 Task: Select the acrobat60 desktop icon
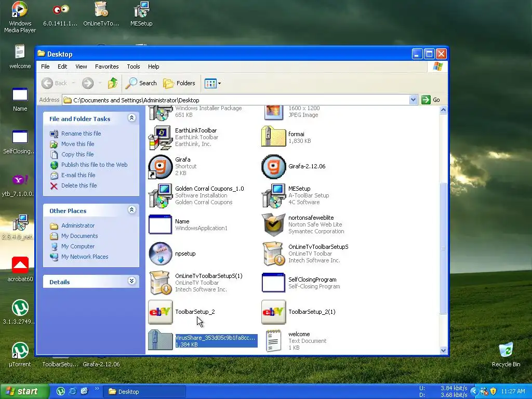point(20,270)
